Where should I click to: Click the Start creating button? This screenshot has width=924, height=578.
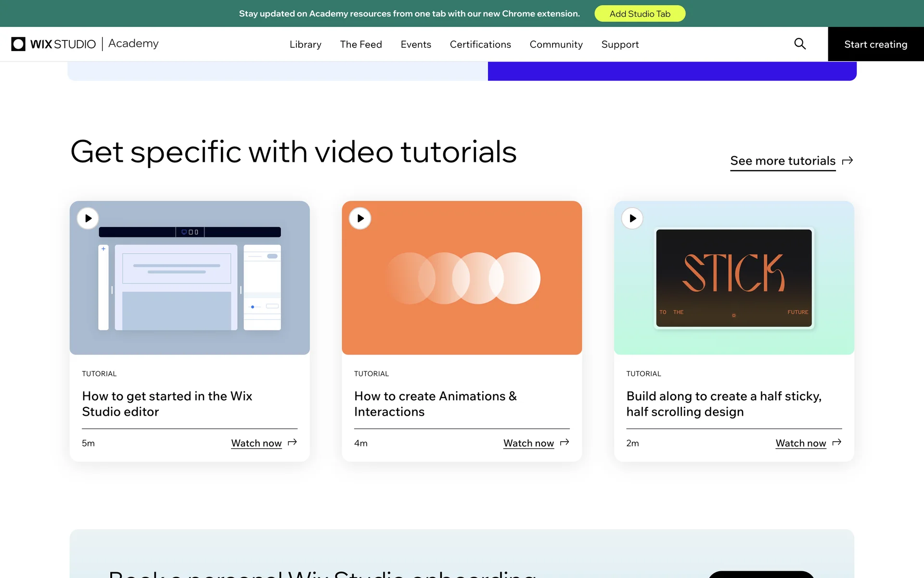tap(875, 44)
